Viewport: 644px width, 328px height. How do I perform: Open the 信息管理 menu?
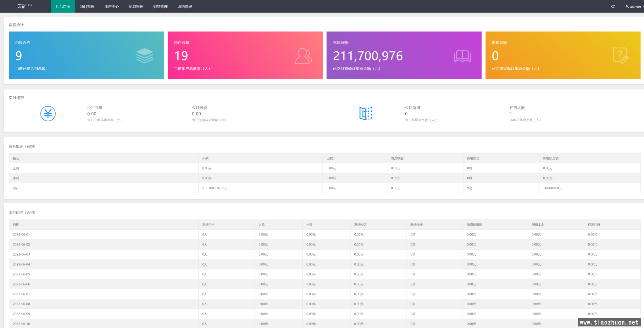[136, 6]
